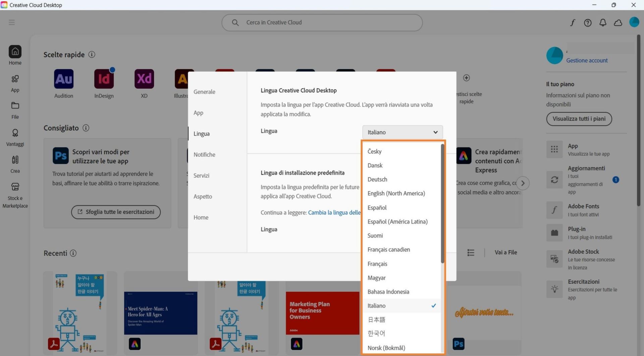Open the File section in the sidebar
The image size is (644, 356).
(15, 110)
